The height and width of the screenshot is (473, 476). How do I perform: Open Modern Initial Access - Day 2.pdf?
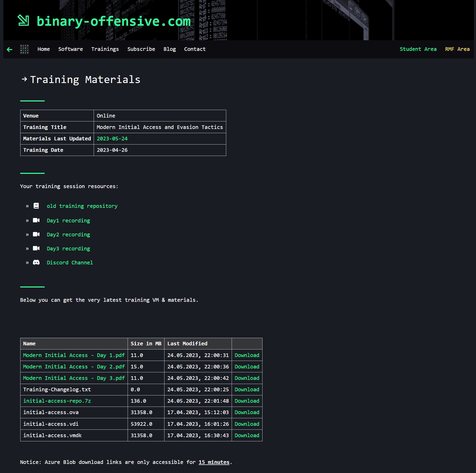point(74,367)
